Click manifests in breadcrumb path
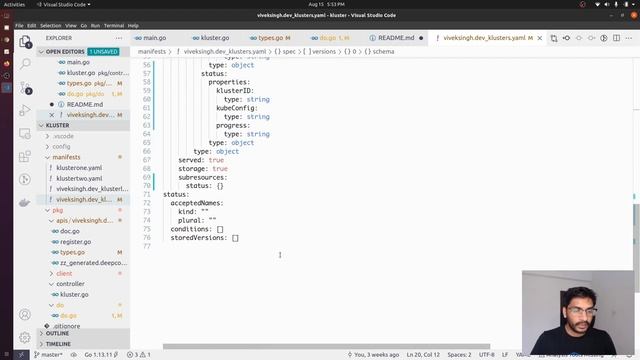This screenshot has height=360, width=640. [151, 51]
